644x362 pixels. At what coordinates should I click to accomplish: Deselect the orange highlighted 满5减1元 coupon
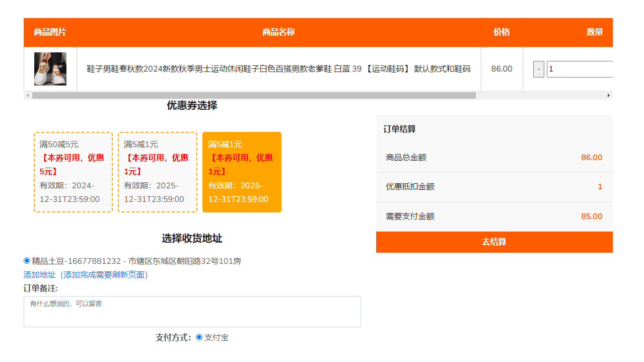coord(242,172)
